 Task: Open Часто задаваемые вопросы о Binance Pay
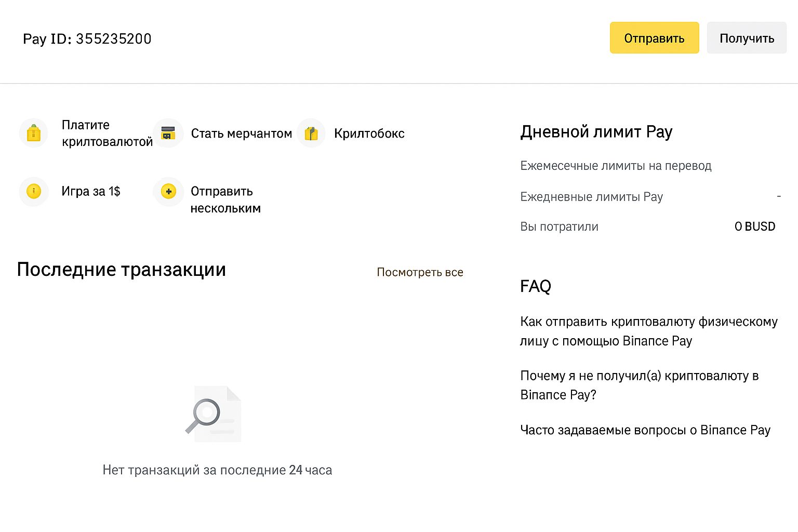(x=645, y=430)
